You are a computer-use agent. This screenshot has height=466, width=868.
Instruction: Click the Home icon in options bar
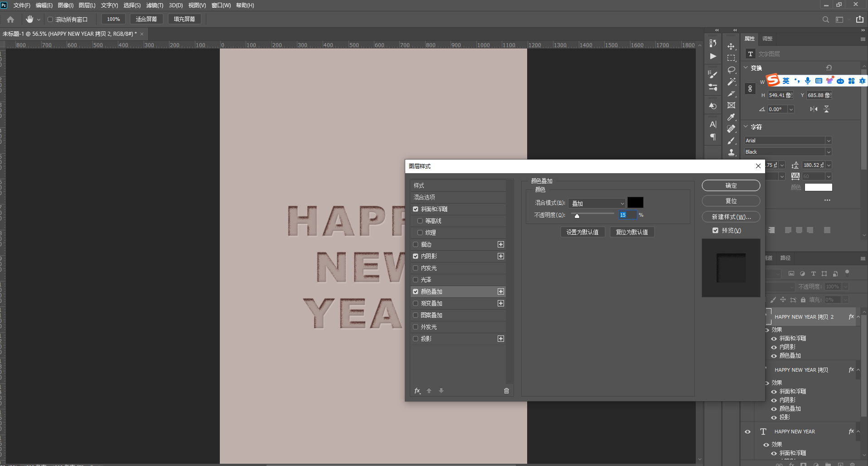tap(10, 19)
